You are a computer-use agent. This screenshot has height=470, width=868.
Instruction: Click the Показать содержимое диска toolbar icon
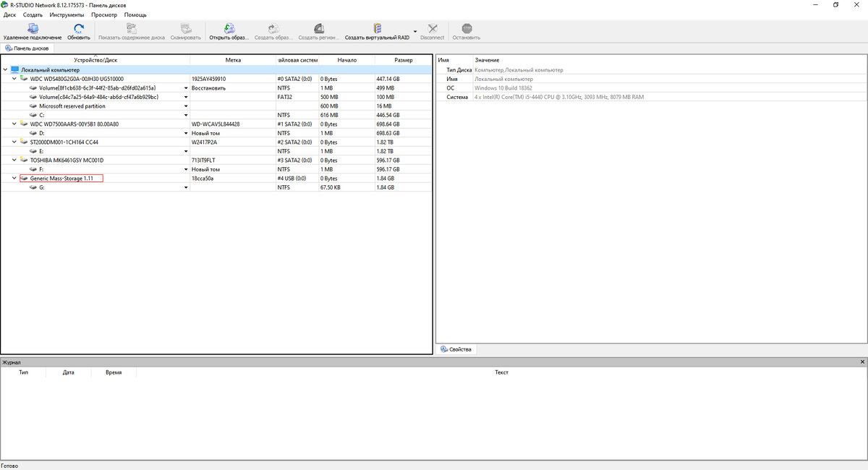[x=131, y=28]
